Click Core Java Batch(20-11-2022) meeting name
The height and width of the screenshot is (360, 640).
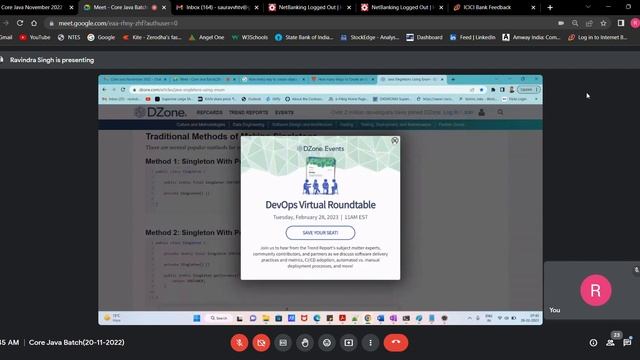pyautogui.click(x=76, y=342)
